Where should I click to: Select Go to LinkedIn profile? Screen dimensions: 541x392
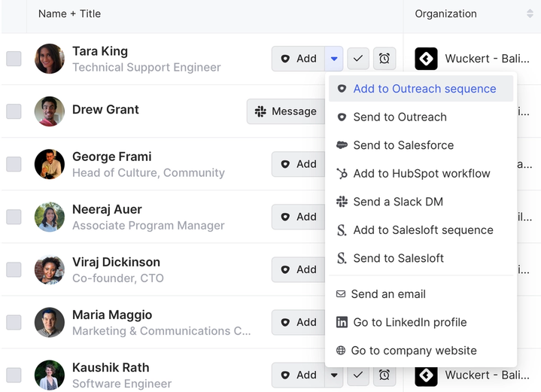click(x=409, y=322)
